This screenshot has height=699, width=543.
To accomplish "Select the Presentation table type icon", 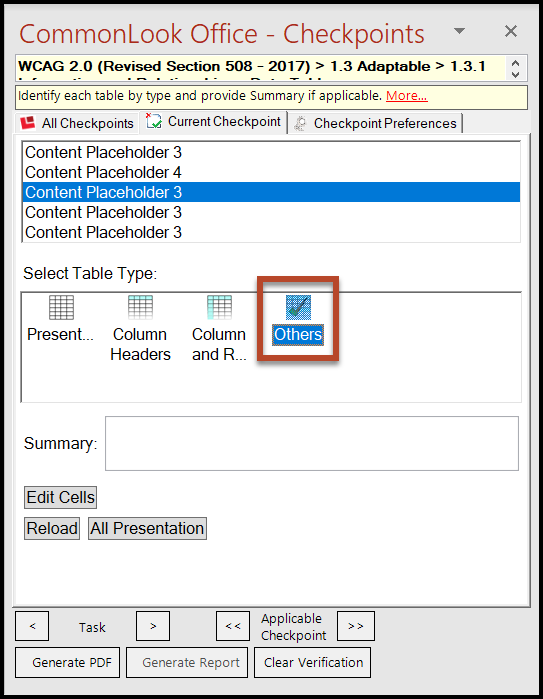I will click(x=61, y=308).
